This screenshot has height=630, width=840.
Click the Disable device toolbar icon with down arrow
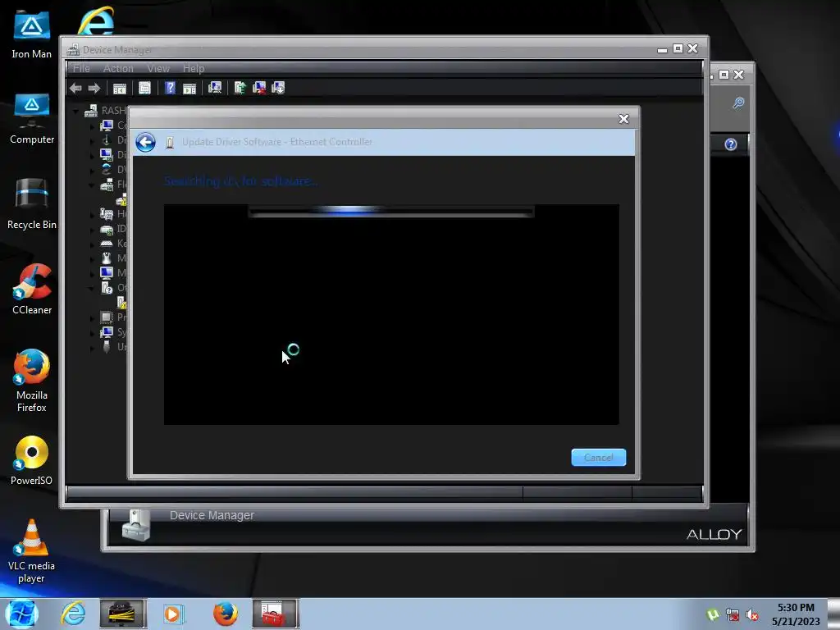[x=278, y=87]
